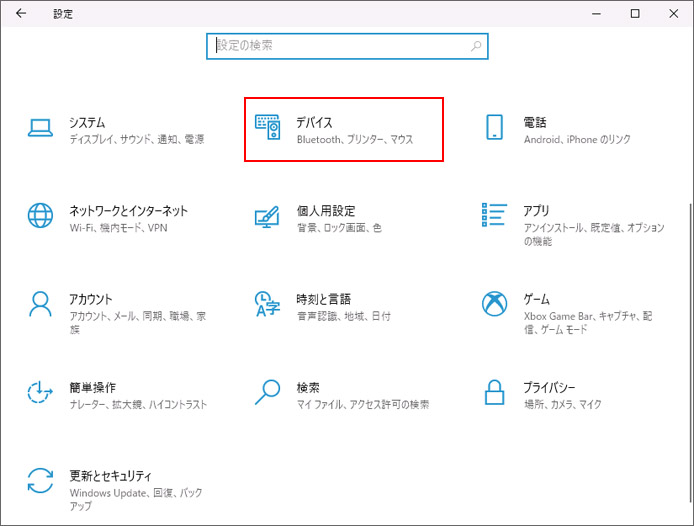Click the Phone icon for 電話
Screen dimensions: 694x526
point(494,127)
